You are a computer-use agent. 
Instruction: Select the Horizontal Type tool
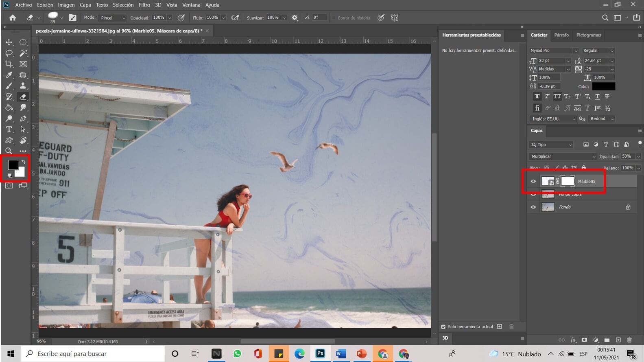pos(9,129)
